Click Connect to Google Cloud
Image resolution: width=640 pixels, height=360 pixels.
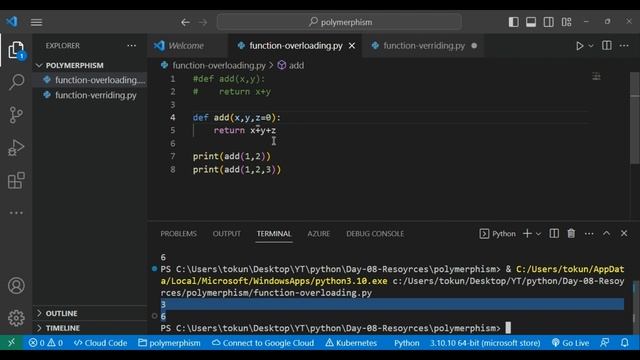263,343
